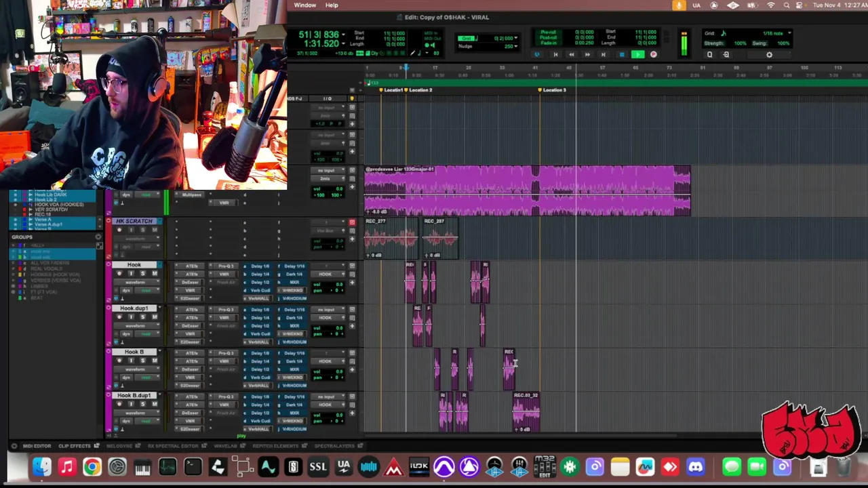Open the SSL app in the Dock
Screen dimensions: 868x488
(318, 467)
